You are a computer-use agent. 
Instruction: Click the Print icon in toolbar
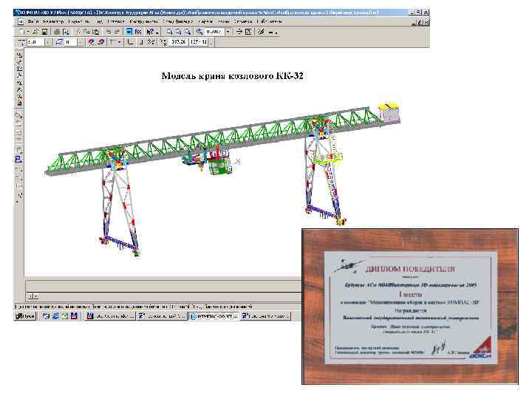pos(57,32)
